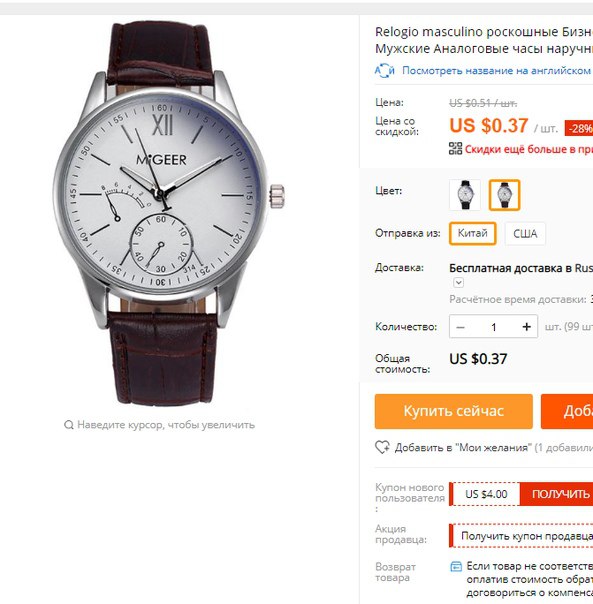The image size is (593, 604).
Task: Click the magnifier icon under the watch image
Action: [69, 425]
